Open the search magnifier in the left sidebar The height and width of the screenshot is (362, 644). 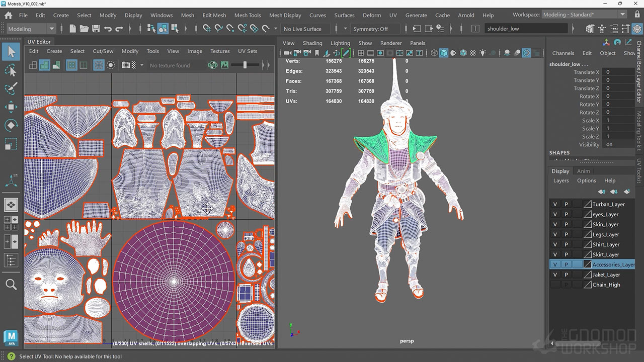coord(11,285)
